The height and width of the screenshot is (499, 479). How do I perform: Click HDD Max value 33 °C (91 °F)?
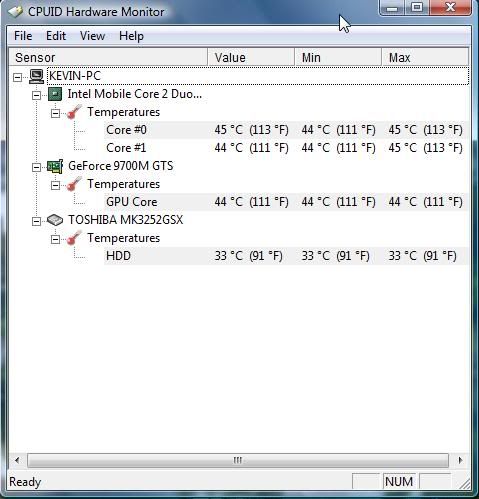pos(422,256)
